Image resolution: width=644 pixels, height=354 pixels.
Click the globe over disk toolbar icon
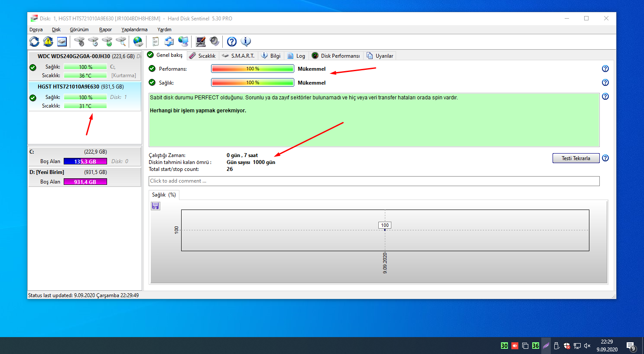click(138, 42)
